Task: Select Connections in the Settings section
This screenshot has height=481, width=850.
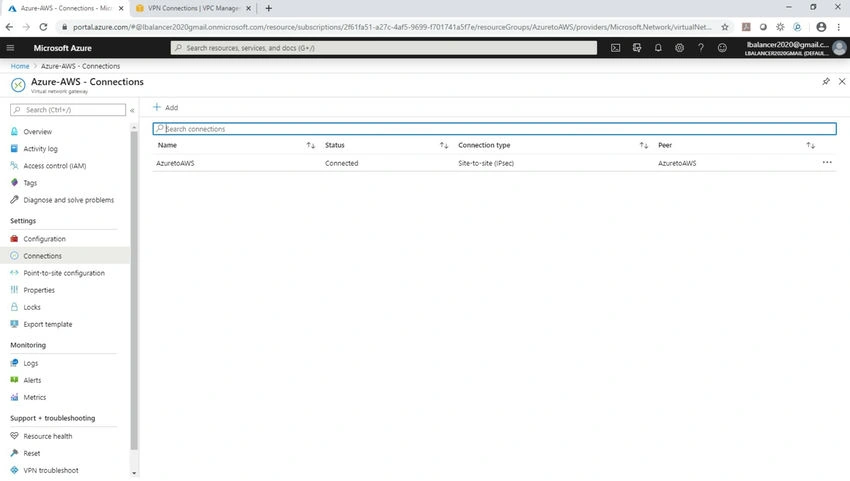Action: pos(42,256)
